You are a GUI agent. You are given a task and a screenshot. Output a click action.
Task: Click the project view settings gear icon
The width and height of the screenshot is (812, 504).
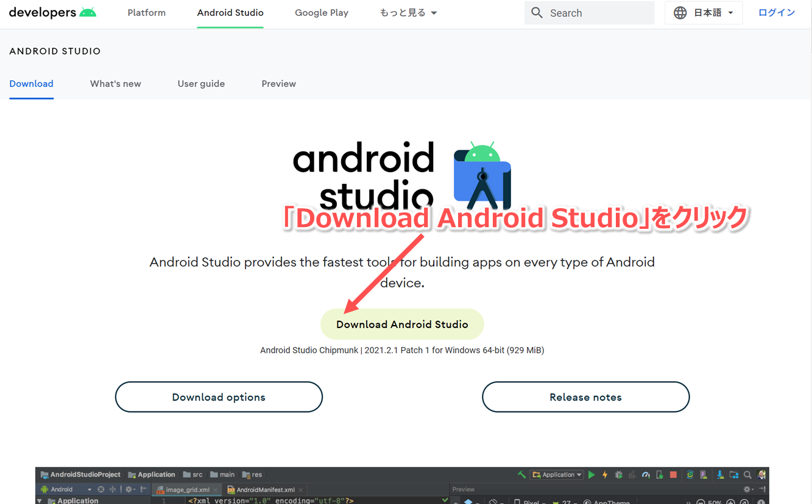pos(129,489)
